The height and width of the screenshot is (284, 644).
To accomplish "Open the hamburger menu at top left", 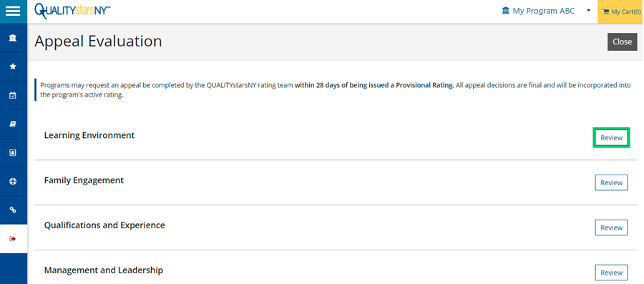I will click(x=13, y=11).
